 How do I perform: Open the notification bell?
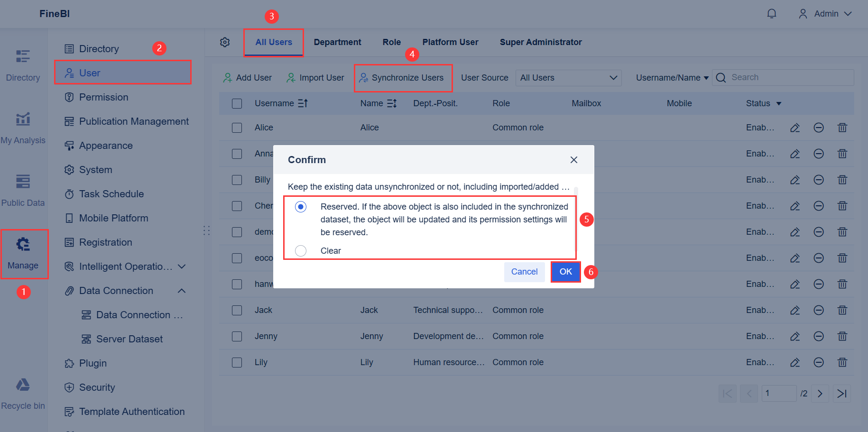pos(772,14)
